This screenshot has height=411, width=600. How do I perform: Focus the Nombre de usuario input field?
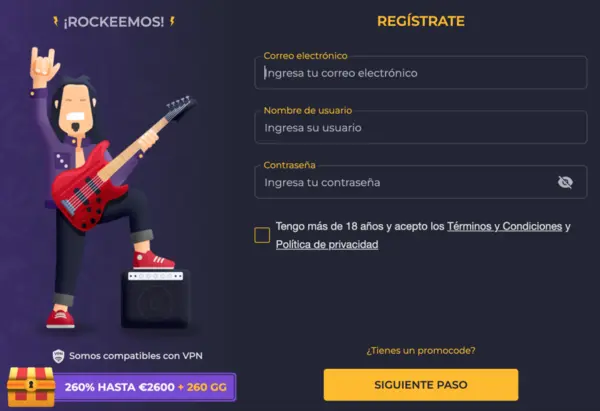(421, 127)
